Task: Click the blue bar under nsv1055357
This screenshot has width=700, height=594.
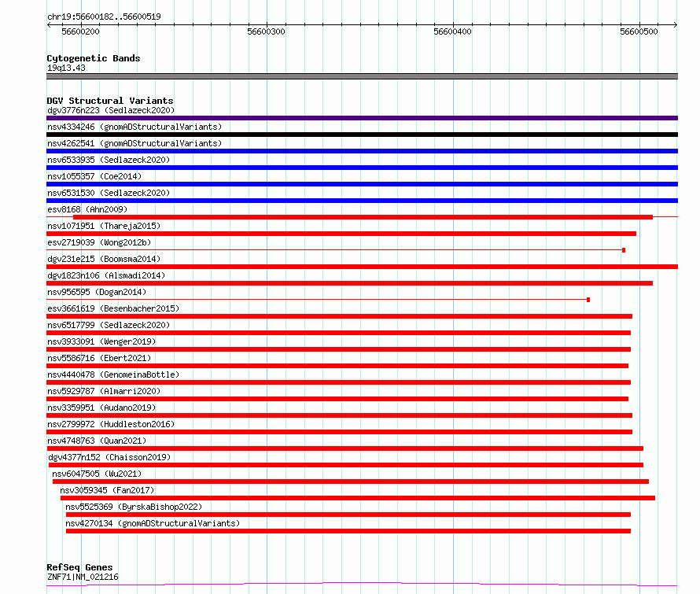Action: point(362,184)
